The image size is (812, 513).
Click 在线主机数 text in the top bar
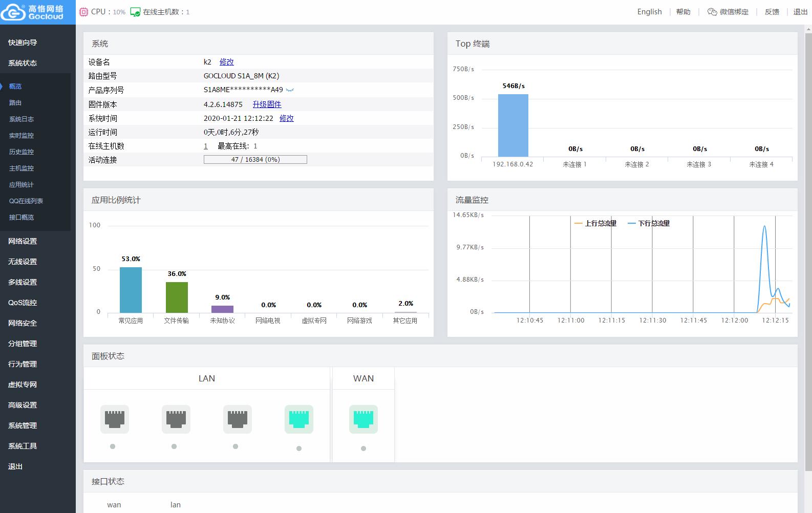tap(161, 12)
